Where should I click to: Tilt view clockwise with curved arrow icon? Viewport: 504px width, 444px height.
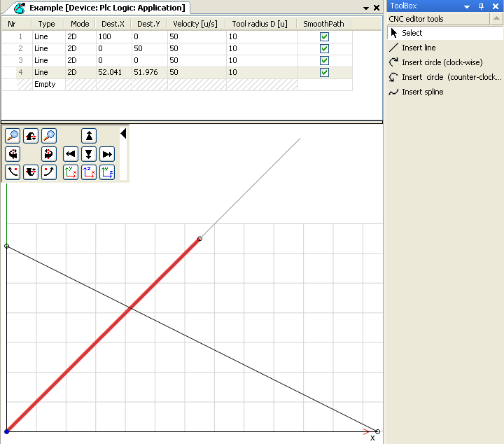tap(49, 172)
